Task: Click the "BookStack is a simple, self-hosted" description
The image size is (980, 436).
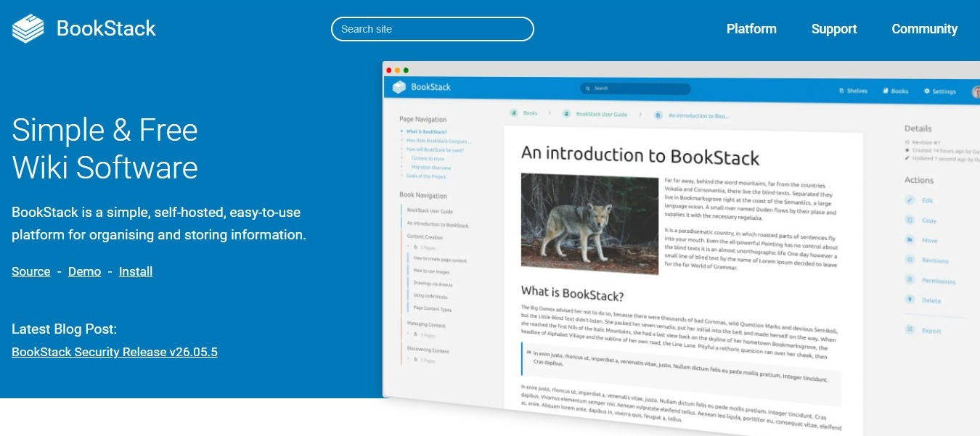Action: click(x=159, y=223)
